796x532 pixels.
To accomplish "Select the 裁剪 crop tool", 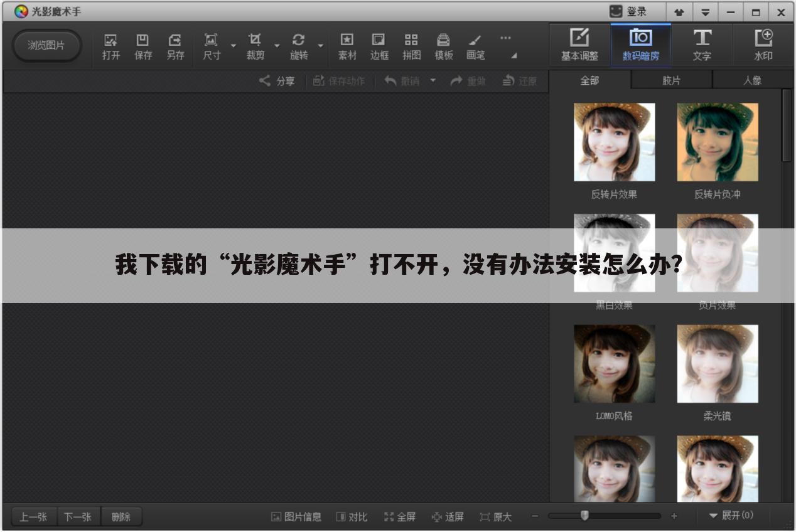I will [x=255, y=46].
